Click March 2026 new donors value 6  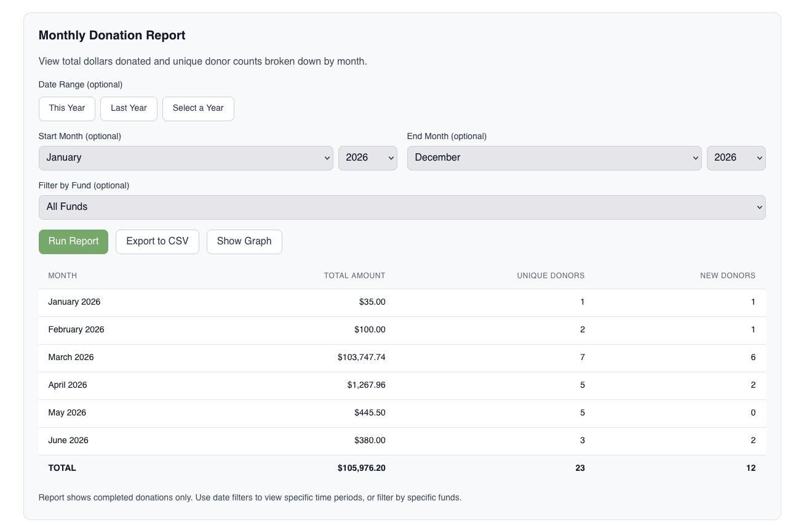tap(753, 358)
